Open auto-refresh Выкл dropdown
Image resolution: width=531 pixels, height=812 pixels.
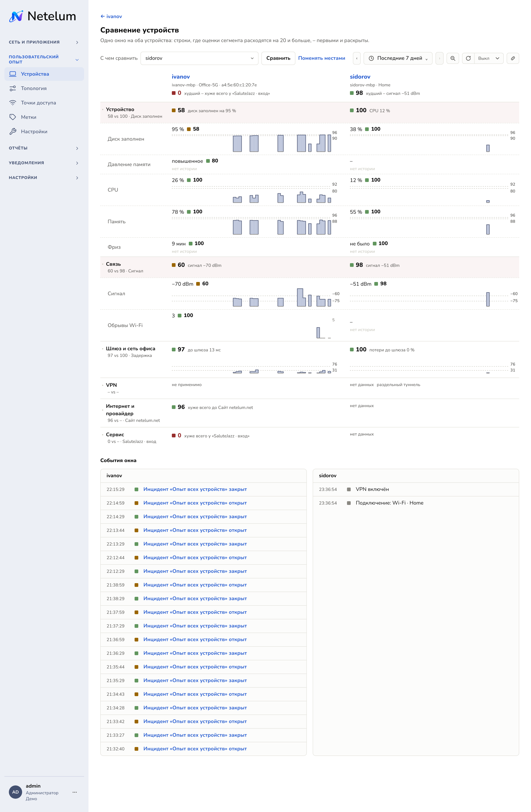coord(489,58)
